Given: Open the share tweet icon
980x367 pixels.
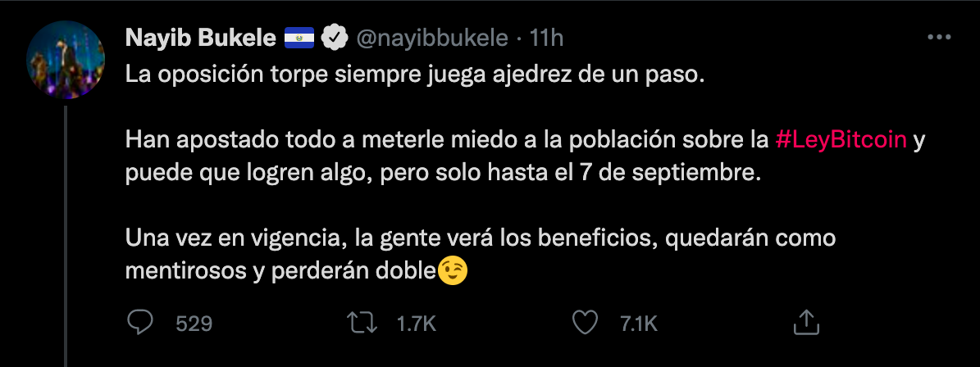Looking at the screenshot, I should (x=805, y=322).
